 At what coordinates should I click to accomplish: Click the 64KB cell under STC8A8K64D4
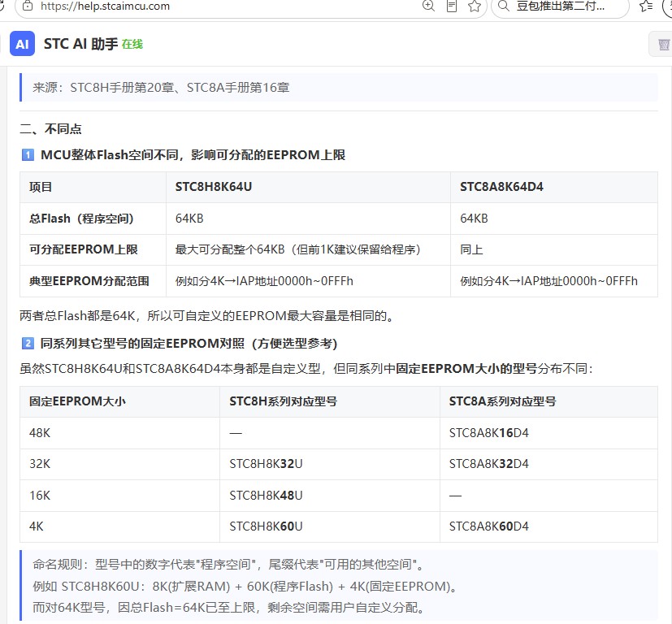pyautogui.click(x=474, y=219)
